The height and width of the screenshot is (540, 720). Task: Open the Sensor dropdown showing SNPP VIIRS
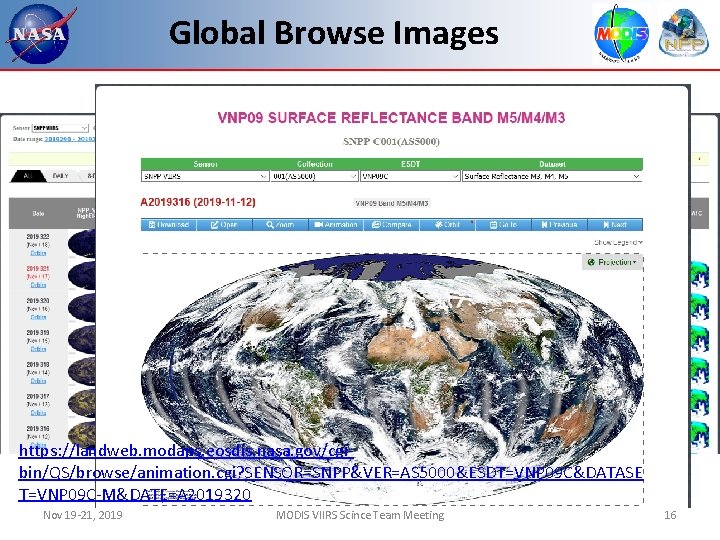pos(205,176)
